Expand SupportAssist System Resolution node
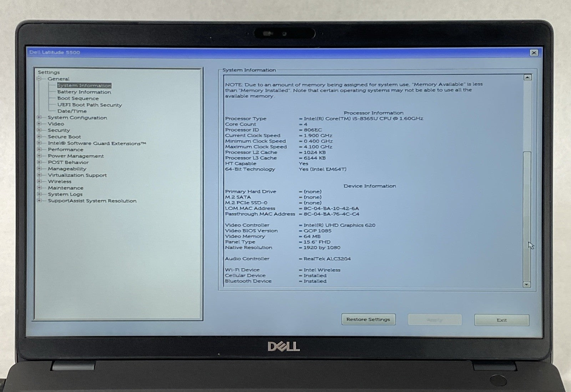This screenshot has width=571, height=392. coord(39,200)
